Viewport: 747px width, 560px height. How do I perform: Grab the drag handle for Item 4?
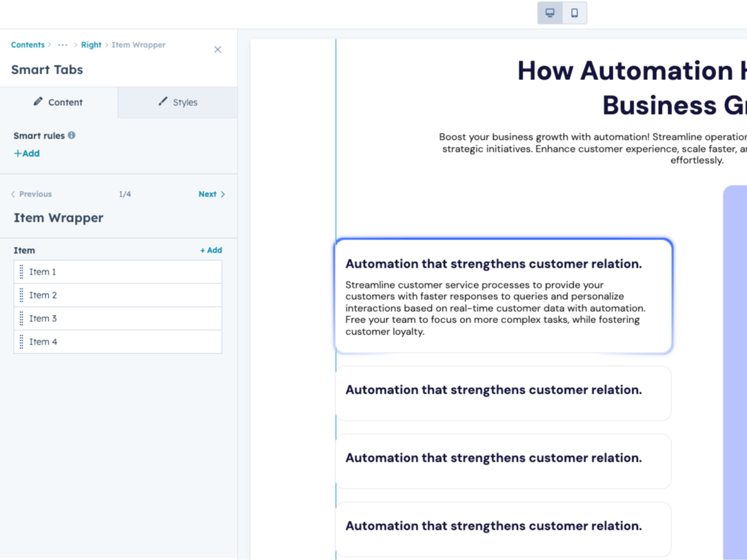[x=21, y=341]
